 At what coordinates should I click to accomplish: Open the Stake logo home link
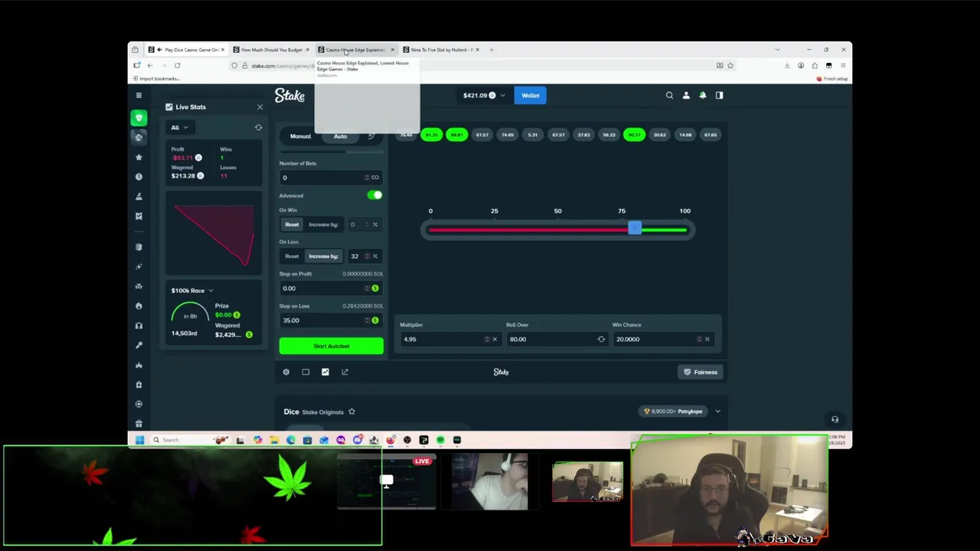290,96
